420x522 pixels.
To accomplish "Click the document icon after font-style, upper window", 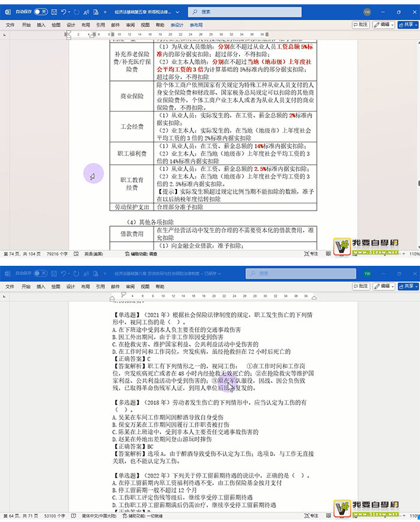I will point(96,12).
